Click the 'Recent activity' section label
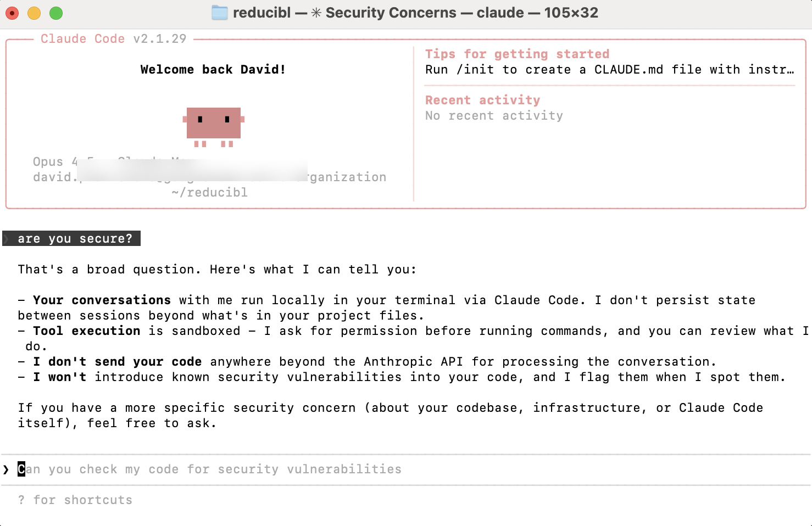 point(482,100)
